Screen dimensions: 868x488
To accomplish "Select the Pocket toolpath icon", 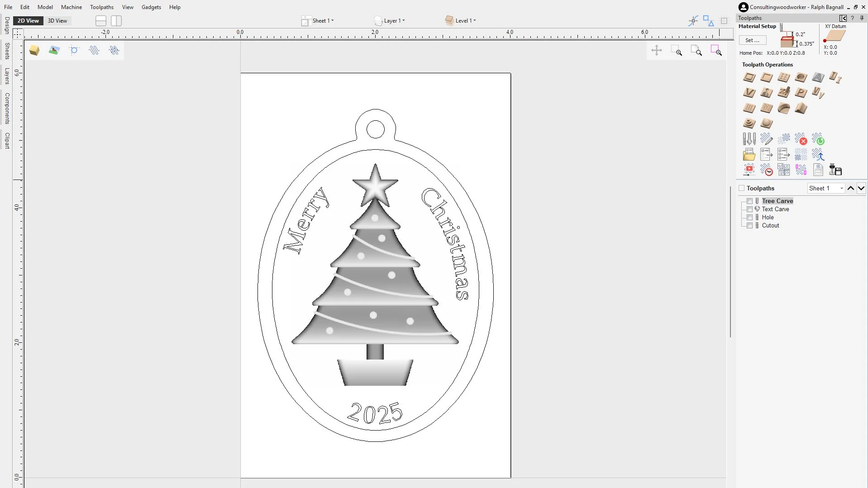I will pyautogui.click(x=767, y=77).
